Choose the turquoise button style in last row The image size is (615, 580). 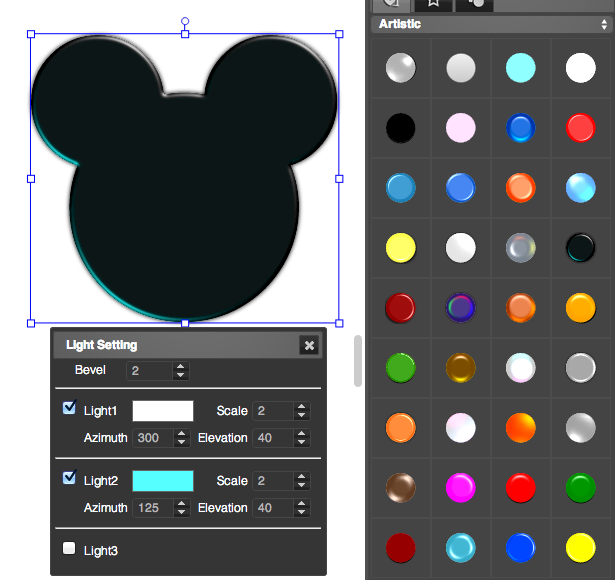pyautogui.click(x=460, y=548)
